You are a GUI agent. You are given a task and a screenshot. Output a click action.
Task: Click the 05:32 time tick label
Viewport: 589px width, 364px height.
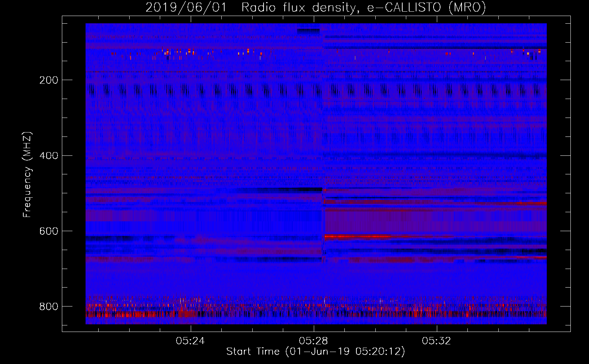(436, 341)
